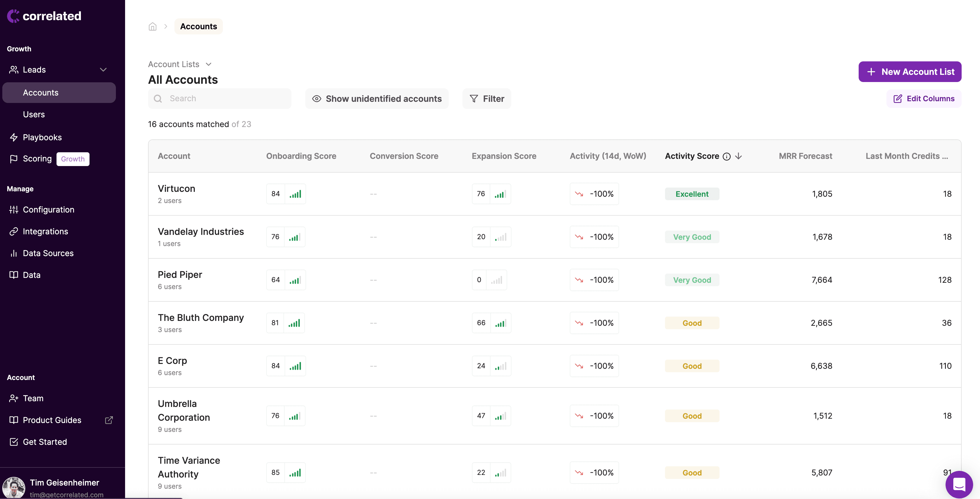Click the Activity Score sort arrow
The height and width of the screenshot is (499, 980).
coord(738,156)
